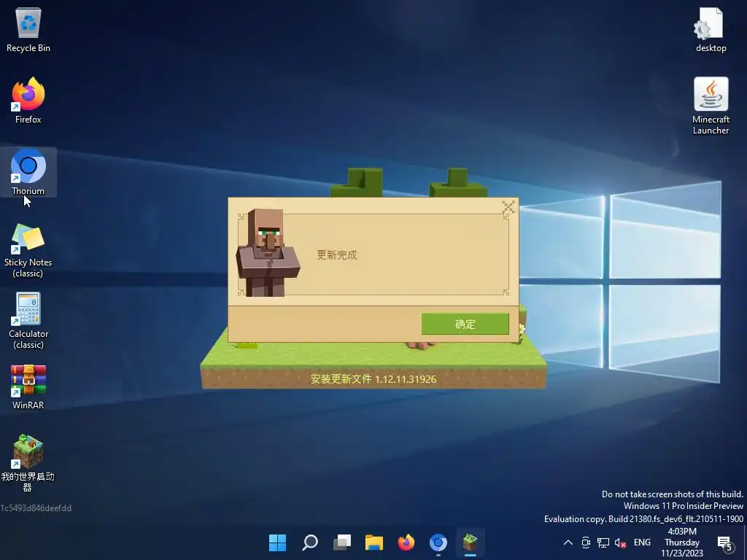Screen dimensions: 747x560
Task: Click the green 确定 confirm button
Action: pos(465,324)
